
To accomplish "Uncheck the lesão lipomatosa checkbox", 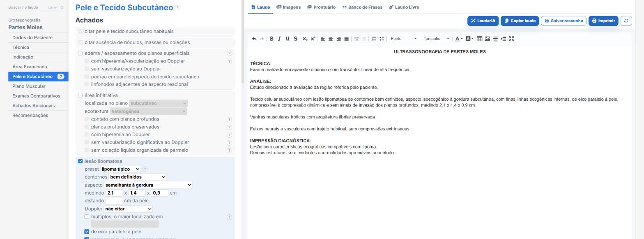I will click(80, 161).
